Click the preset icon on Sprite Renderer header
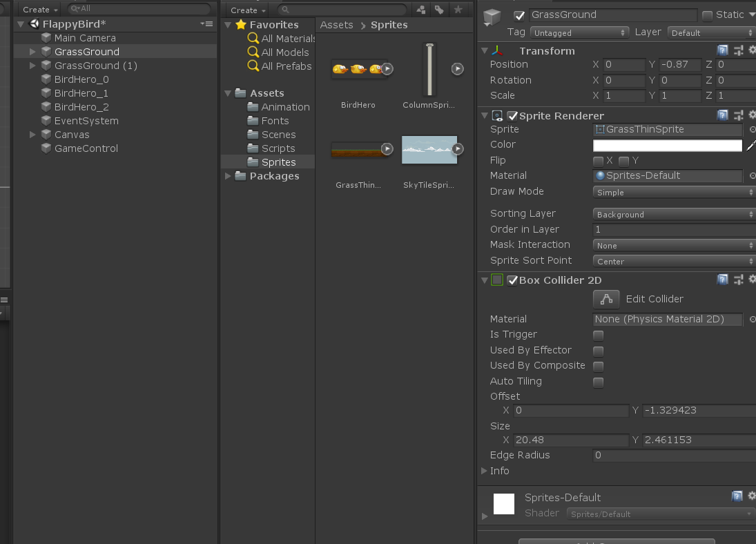The width and height of the screenshot is (756, 544). point(740,115)
